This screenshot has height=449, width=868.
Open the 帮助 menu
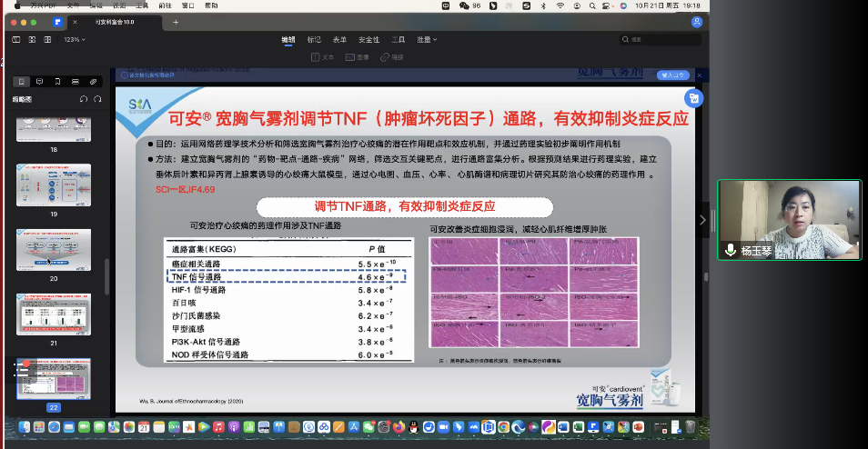pyautogui.click(x=211, y=5)
